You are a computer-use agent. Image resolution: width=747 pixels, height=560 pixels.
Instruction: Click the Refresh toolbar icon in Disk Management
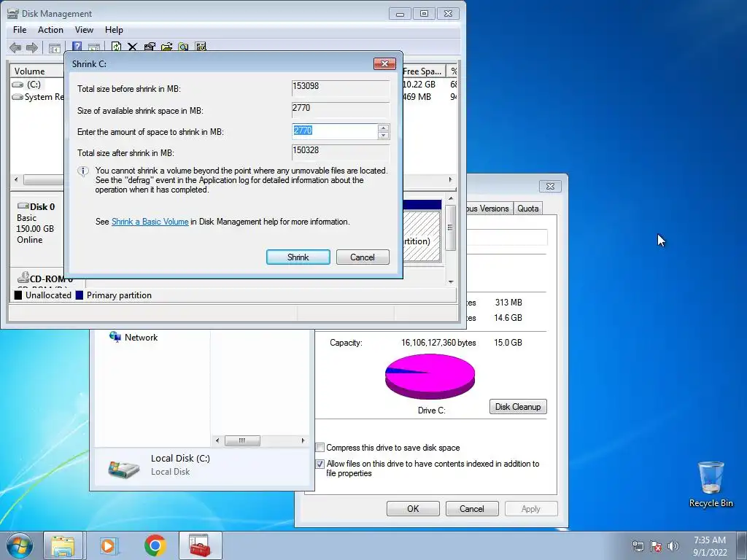(116, 47)
